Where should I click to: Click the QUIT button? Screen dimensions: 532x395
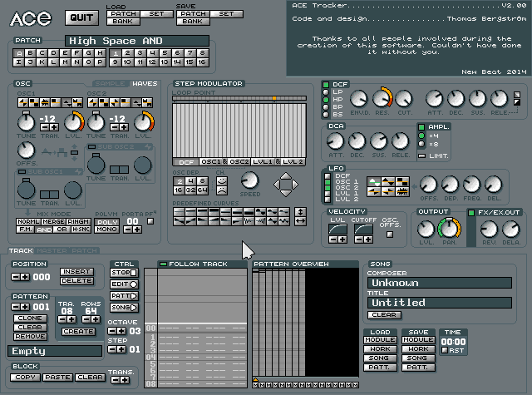(x=81, y=17)
